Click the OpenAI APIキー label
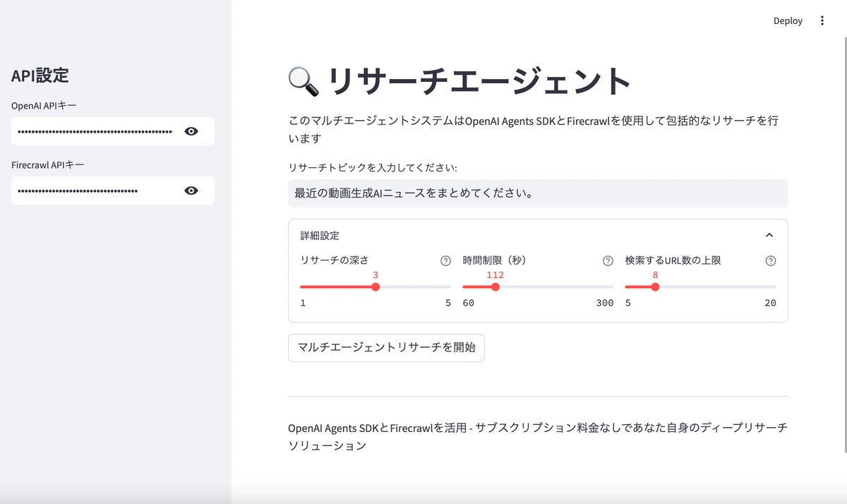The image size is (847, 504). click(44, 106)
